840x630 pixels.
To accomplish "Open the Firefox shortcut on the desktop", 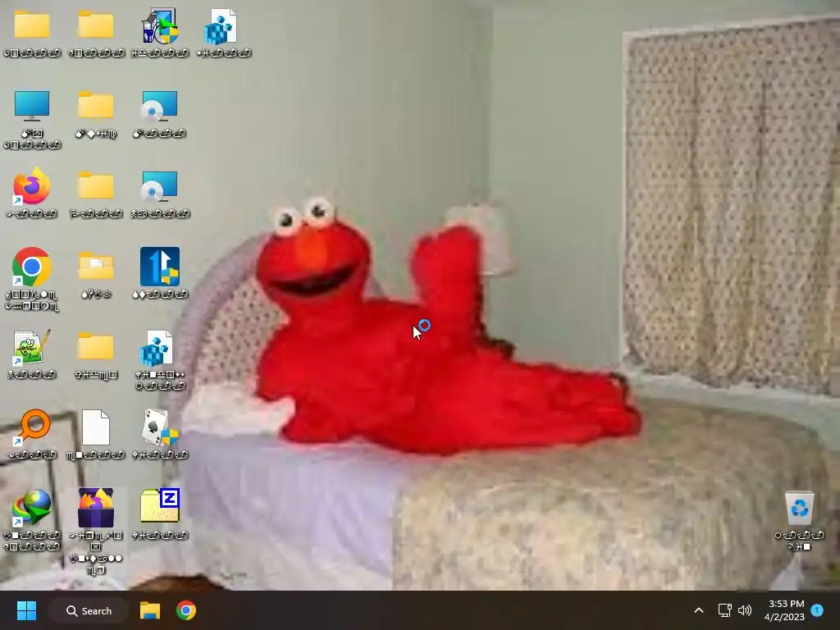I will pos(32,186).
